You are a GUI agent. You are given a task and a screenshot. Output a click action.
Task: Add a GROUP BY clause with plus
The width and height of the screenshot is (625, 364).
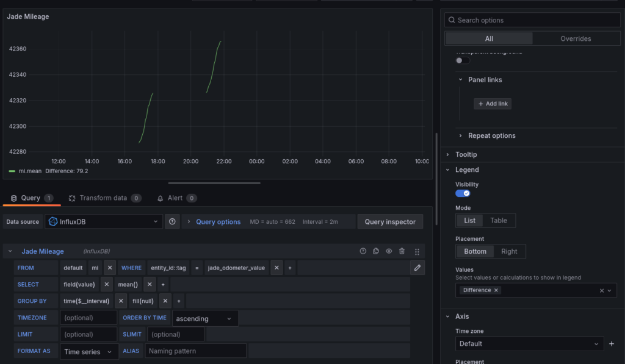(178, 301)
